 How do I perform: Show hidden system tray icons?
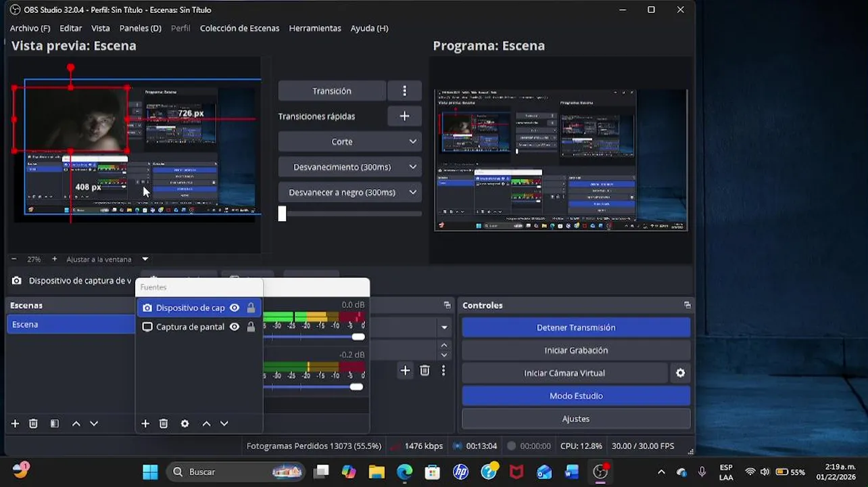coord(661,472)
